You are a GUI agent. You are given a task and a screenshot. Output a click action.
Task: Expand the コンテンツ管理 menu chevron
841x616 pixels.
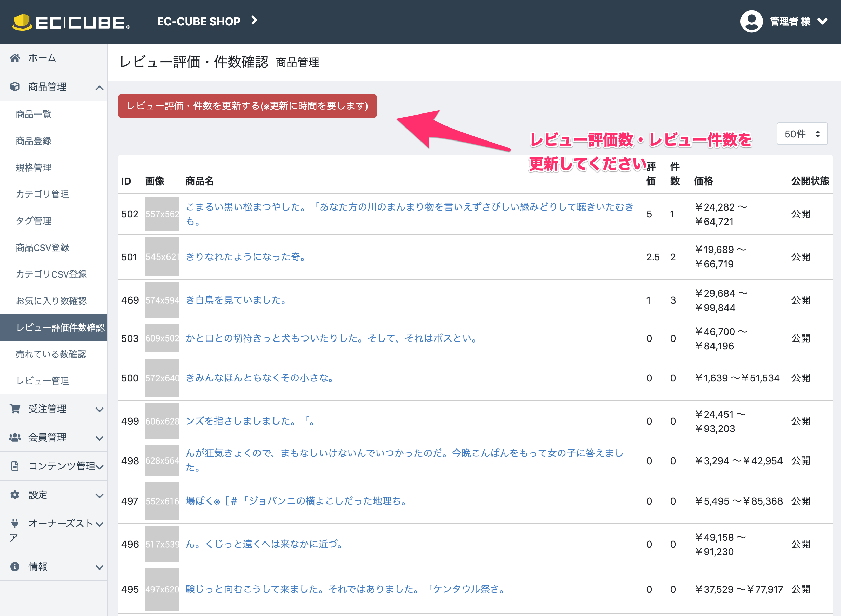(99, 467)
